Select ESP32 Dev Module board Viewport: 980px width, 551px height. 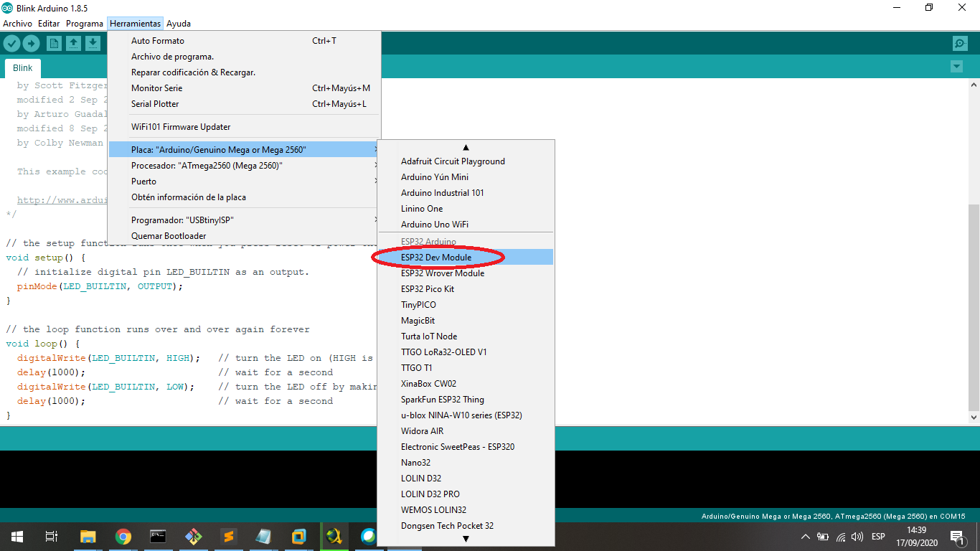click(466, 258)
